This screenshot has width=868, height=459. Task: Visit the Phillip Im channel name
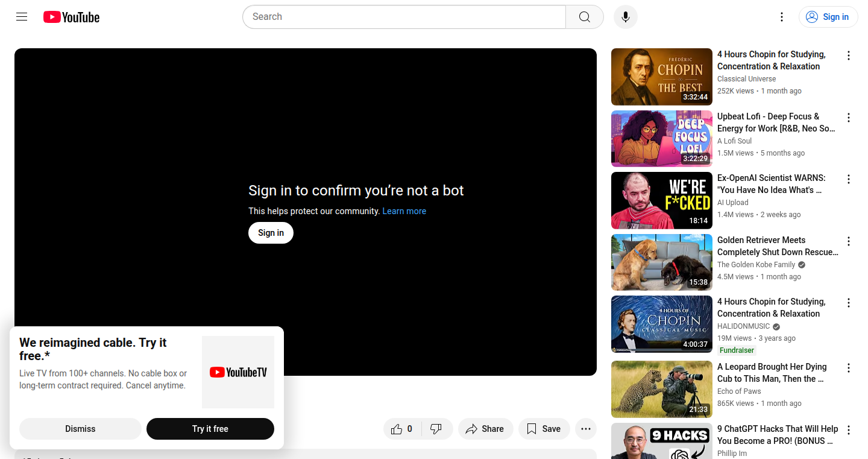click(732, 454)
